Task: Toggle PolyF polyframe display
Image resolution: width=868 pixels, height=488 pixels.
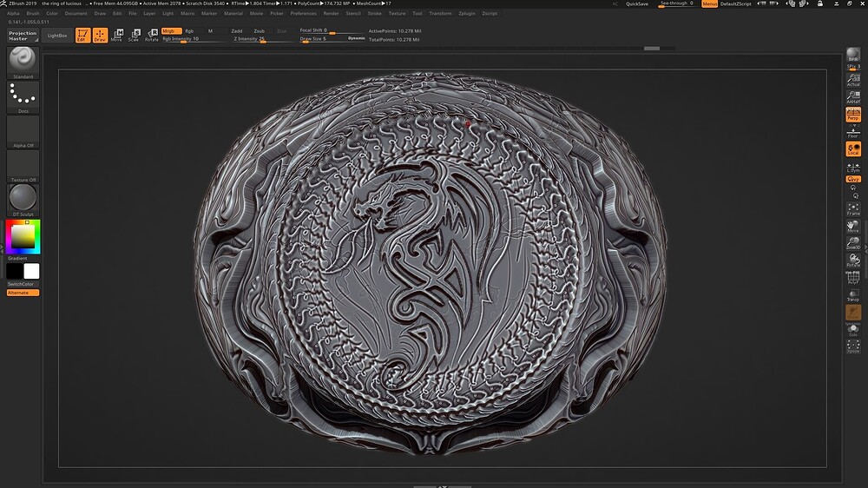Action: pyautogui.click(x=853, y=278)
